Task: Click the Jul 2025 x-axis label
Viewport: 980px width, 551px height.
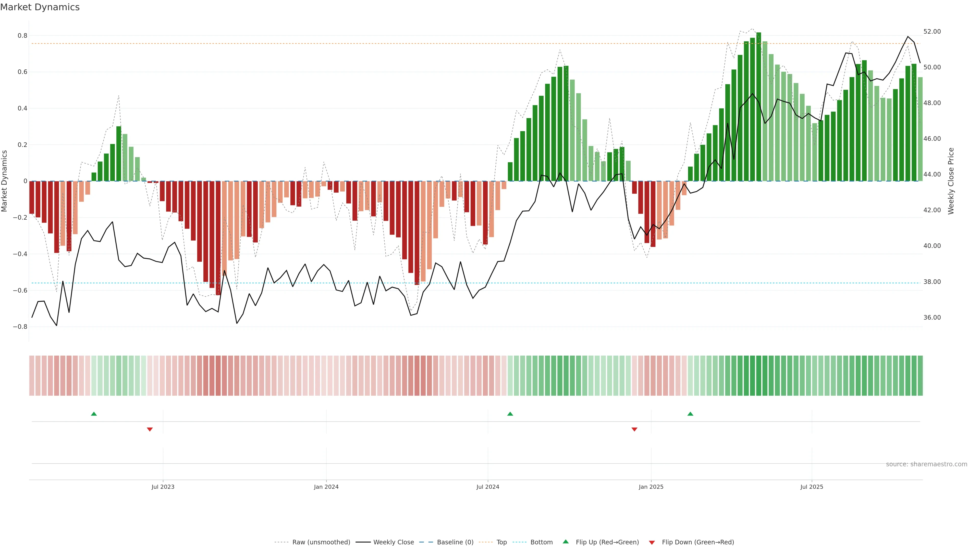Action: (x=812, y=487)
